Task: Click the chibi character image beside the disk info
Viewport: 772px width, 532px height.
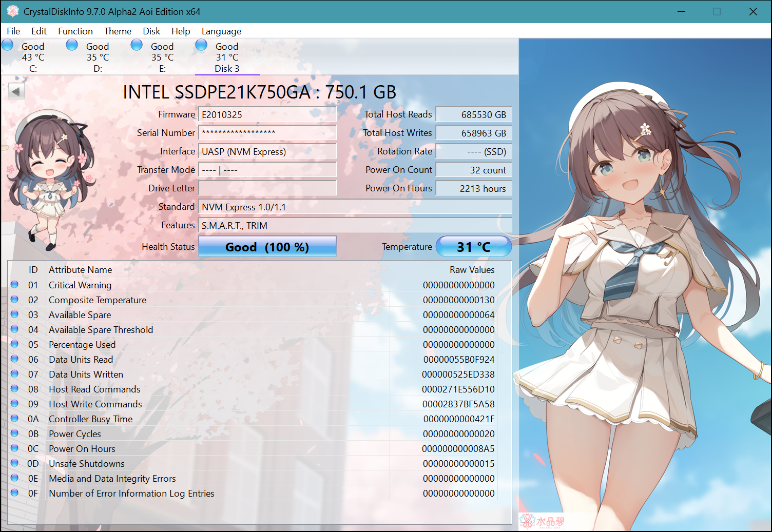Action: 50,180
